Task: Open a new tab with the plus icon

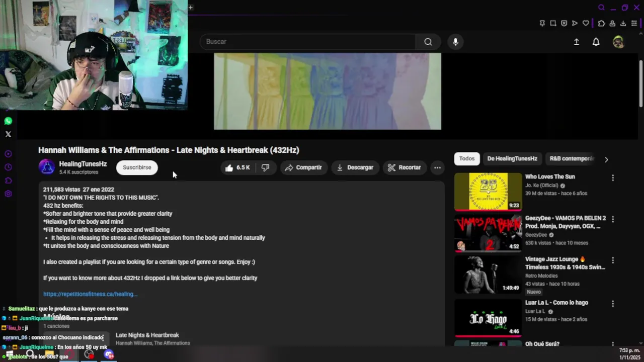Action: (x=191, y=7)
